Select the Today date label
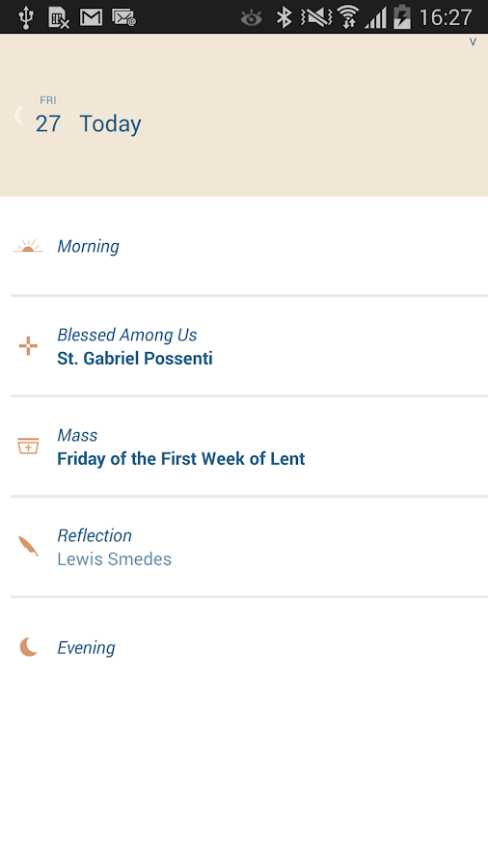Viewport: 488px width, 868px height. 110,123
